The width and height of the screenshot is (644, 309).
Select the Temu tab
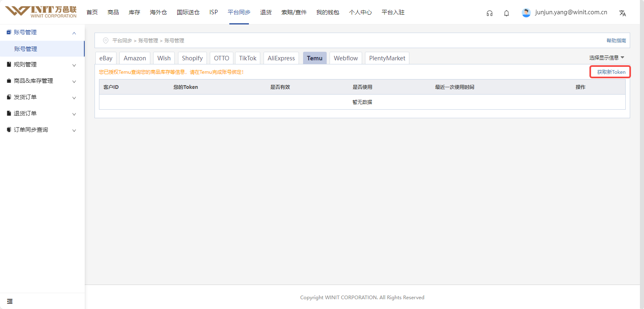(315, 58)
